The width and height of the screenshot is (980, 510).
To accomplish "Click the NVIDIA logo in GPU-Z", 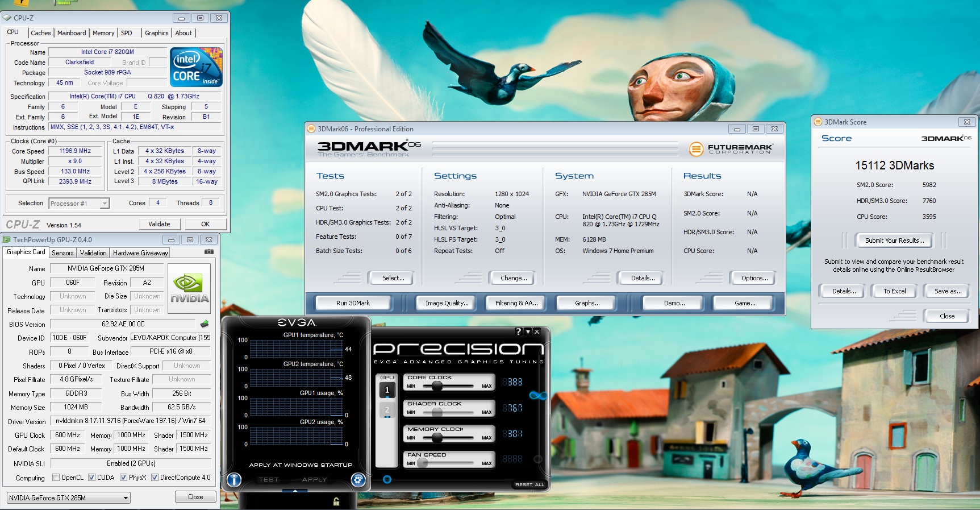I will 190,288.
